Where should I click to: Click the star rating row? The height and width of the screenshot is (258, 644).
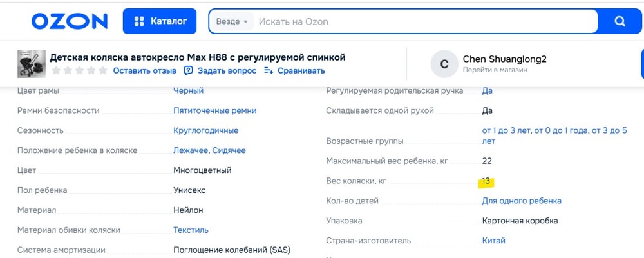coord(80,70)
